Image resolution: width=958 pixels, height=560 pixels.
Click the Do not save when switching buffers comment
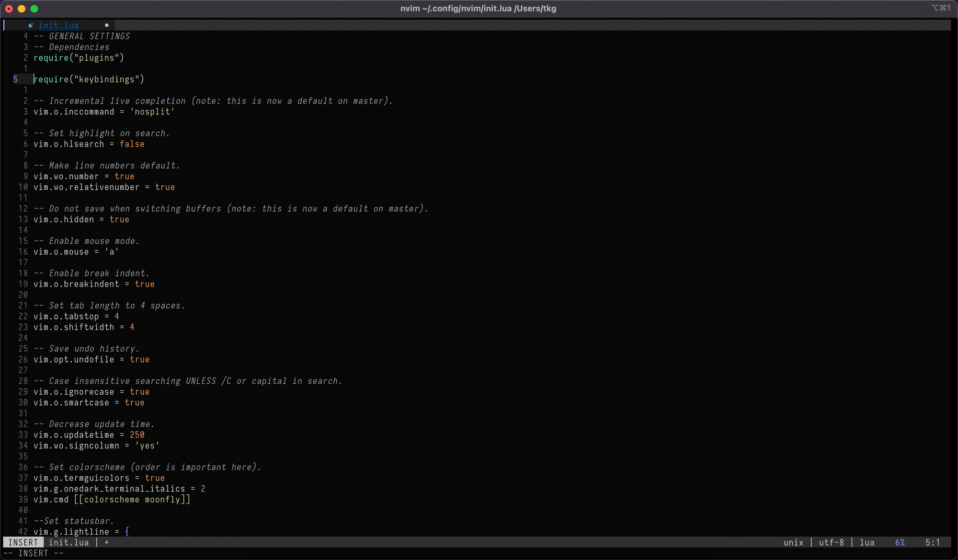coord(231,209)
